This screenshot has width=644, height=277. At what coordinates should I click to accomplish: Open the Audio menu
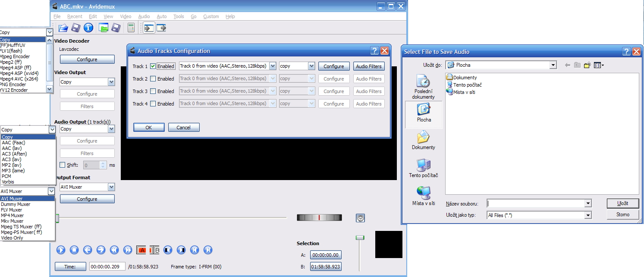click(144, 16)
